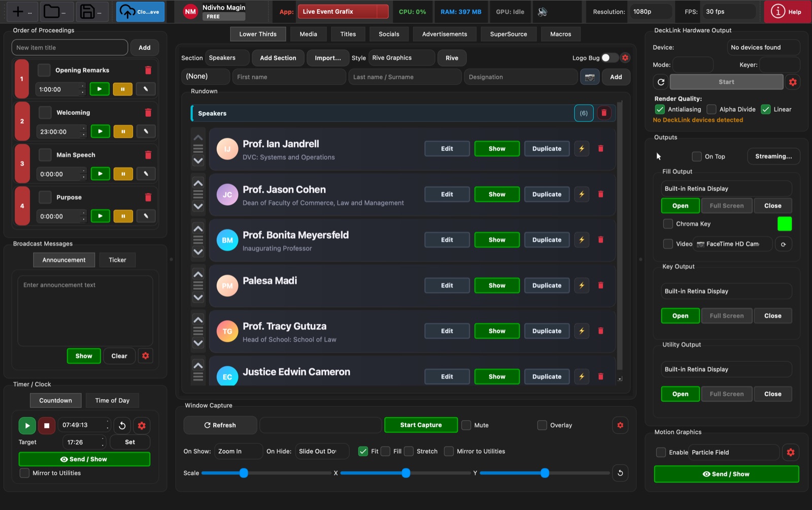Play the Welcoming item timer
This screenshot has height=510, width=812.
coord(100,132)
